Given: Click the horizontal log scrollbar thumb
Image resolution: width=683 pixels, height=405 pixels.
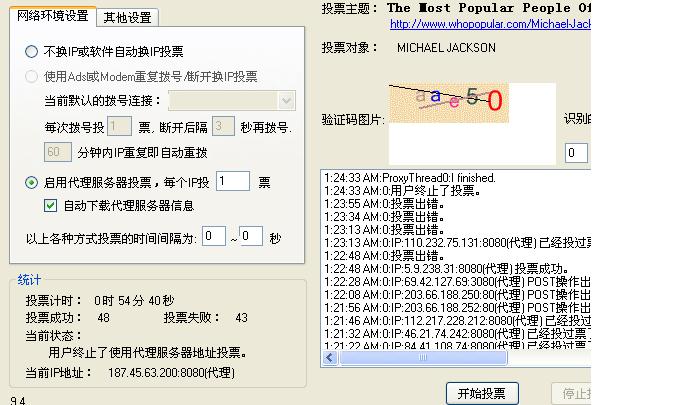Looking at the screenshot, I should pyautogui.click(x=423, y=358).
